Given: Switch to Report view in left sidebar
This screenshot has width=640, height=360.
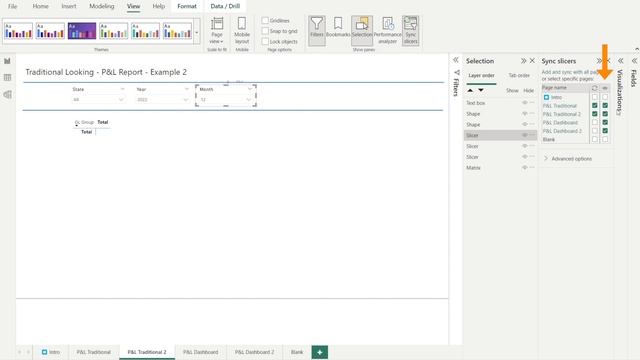Looking at the screenshot, I should pyautogui.click(x=7, y=61).
